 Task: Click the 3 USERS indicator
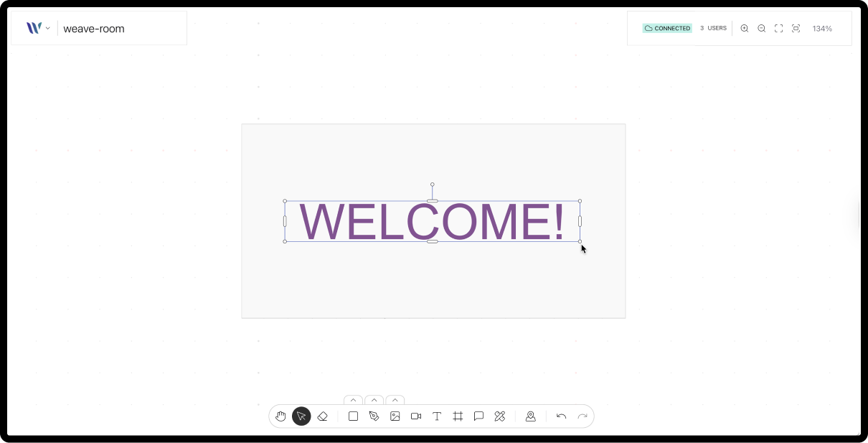click(713, 29)
